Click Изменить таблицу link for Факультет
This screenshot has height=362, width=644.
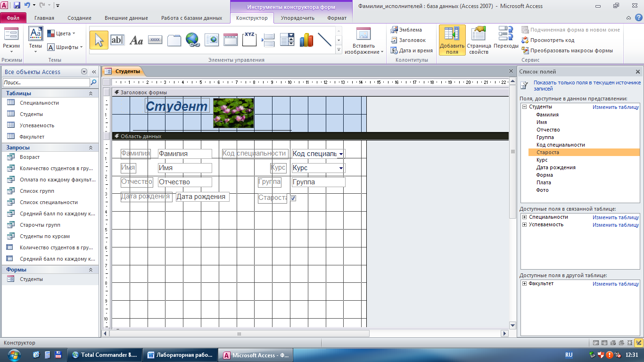(616, 284)
